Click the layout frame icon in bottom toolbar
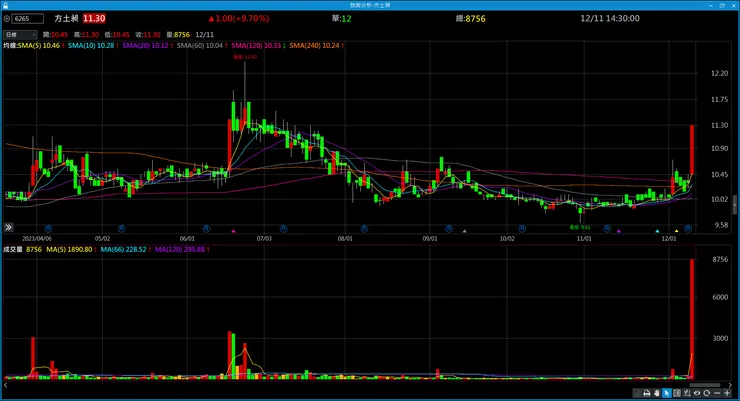 (x=677, y=393)
